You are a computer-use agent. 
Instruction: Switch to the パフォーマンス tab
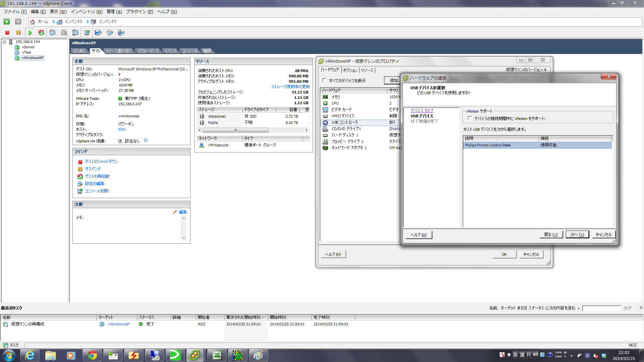148,51
